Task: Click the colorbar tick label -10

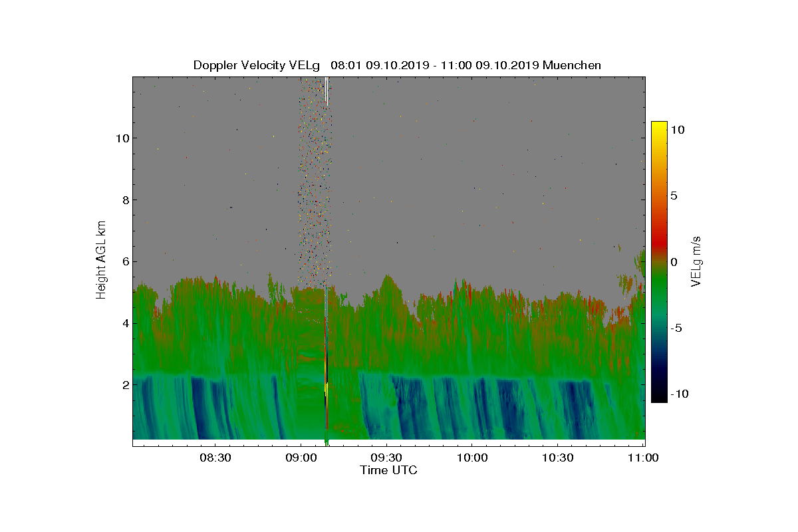Action: 680,394
